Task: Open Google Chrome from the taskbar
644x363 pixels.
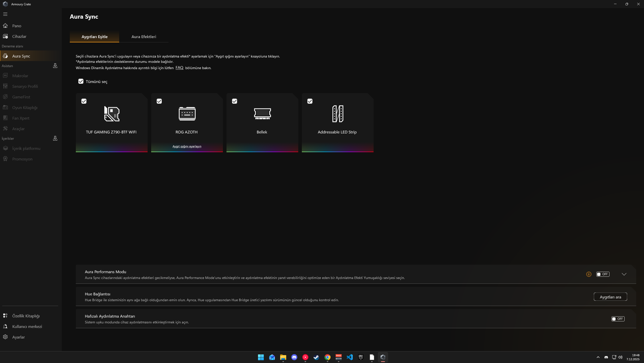Action: (x=328, y=357)
